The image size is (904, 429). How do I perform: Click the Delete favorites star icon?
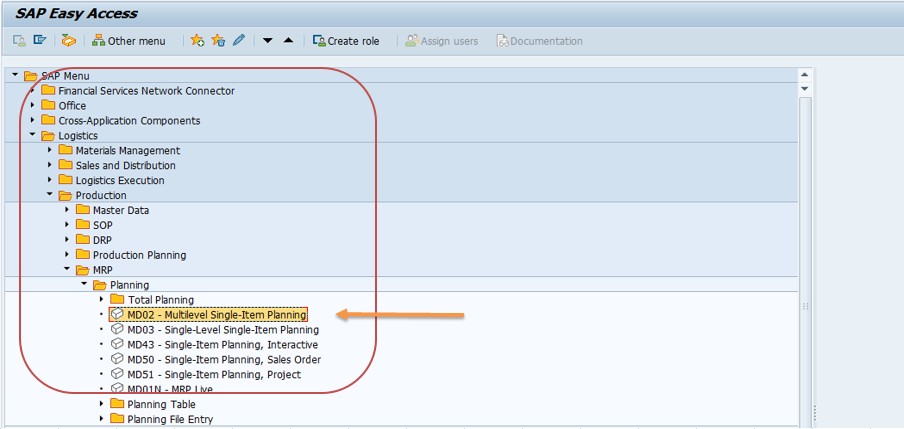pos(218,40)
